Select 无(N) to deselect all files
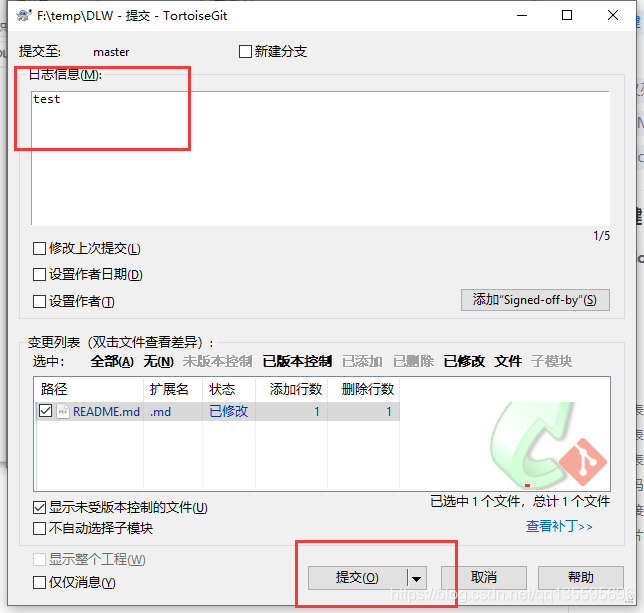Screen dimensions: 644x613 coord(158,362)
